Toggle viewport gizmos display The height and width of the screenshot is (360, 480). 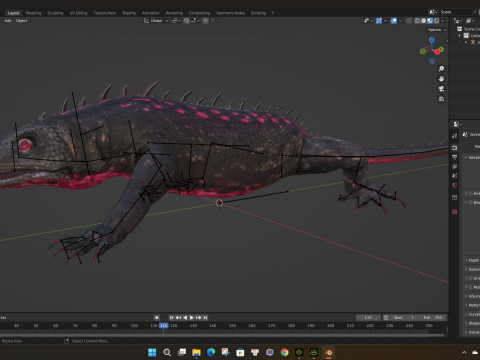379,21
